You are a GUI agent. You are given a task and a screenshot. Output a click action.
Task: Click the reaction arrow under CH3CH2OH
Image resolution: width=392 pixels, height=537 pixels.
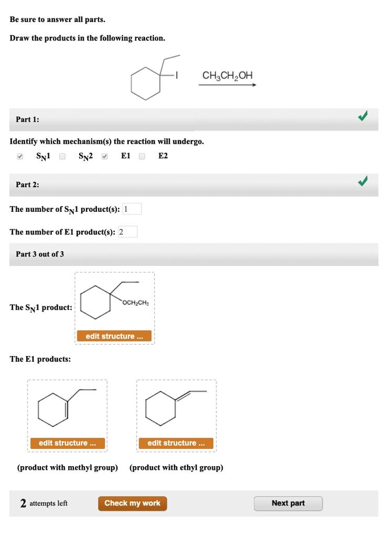pyautogui.click(x=227, y=84)
